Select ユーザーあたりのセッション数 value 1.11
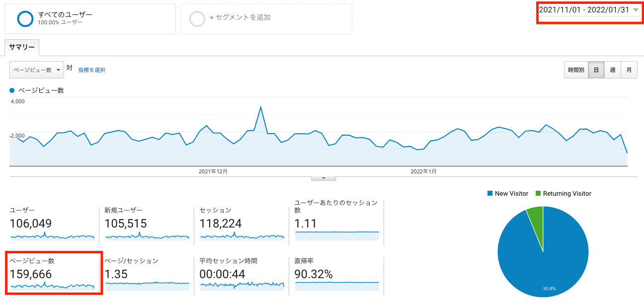This screenshot has width=644, height=305. [306, 224]
